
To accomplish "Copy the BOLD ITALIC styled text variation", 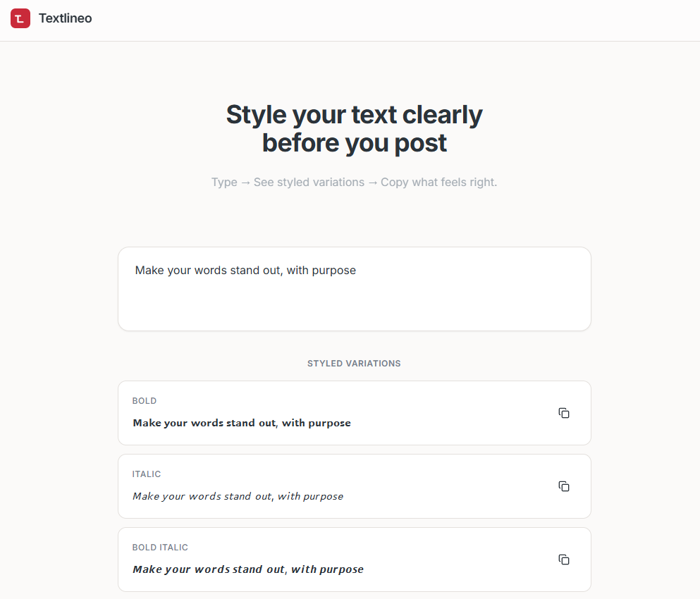I will point(564,560).
